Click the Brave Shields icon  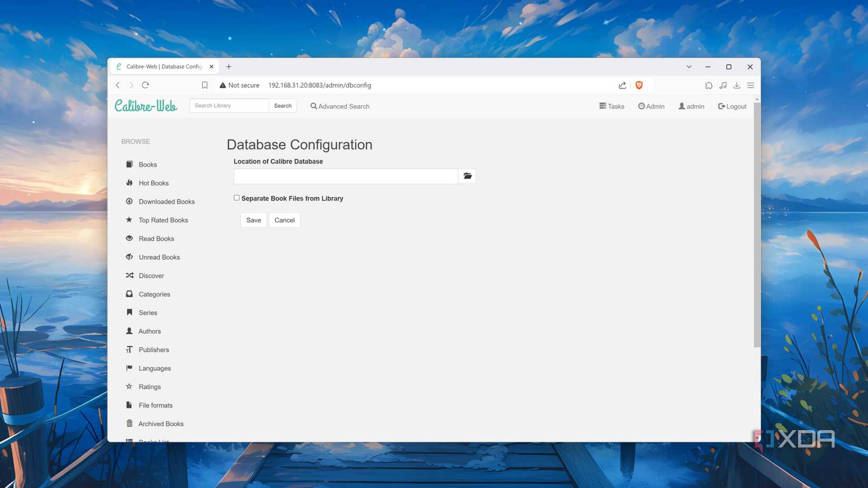point(639,85)
